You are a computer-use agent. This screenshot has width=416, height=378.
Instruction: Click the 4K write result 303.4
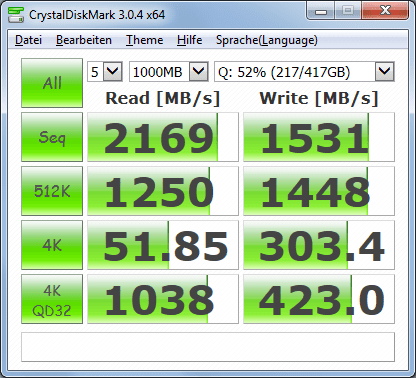point(319,245)
